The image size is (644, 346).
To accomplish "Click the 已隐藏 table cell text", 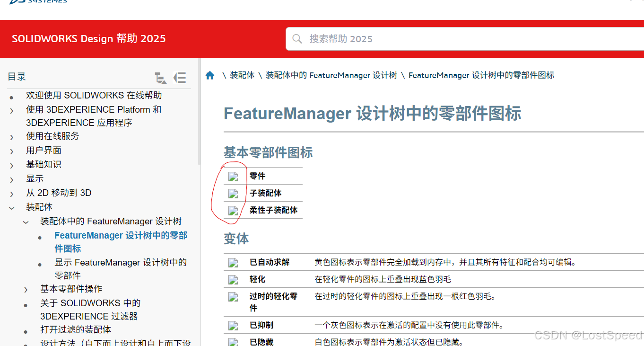I will [261, 342].
